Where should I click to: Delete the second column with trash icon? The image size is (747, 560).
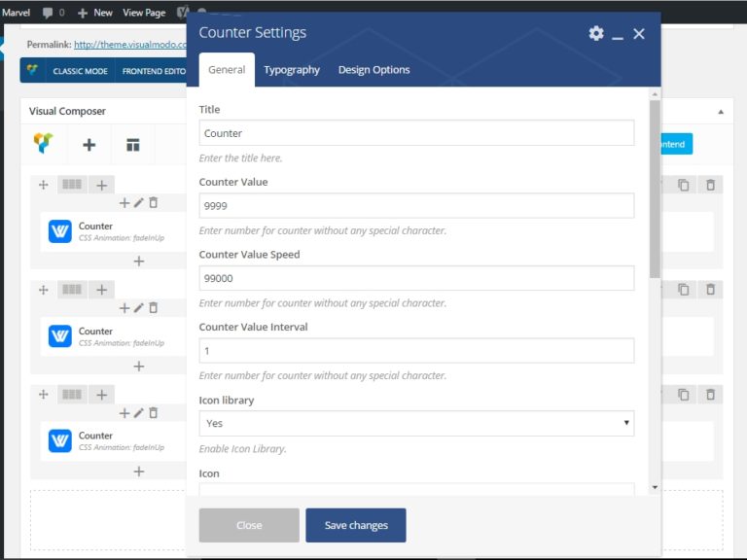(x=153, y=308)
